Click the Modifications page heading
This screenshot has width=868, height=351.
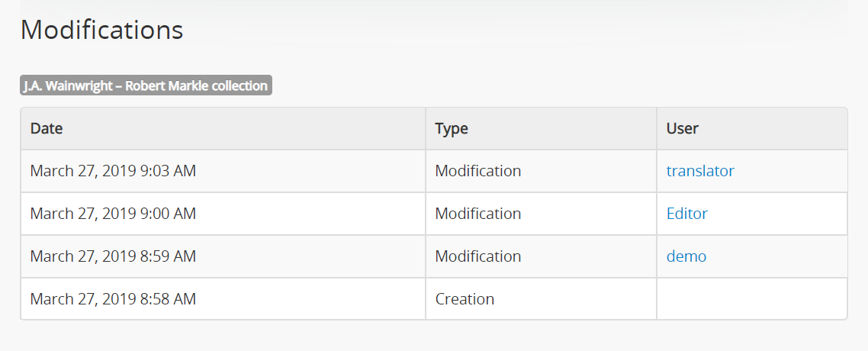(101, 30)
